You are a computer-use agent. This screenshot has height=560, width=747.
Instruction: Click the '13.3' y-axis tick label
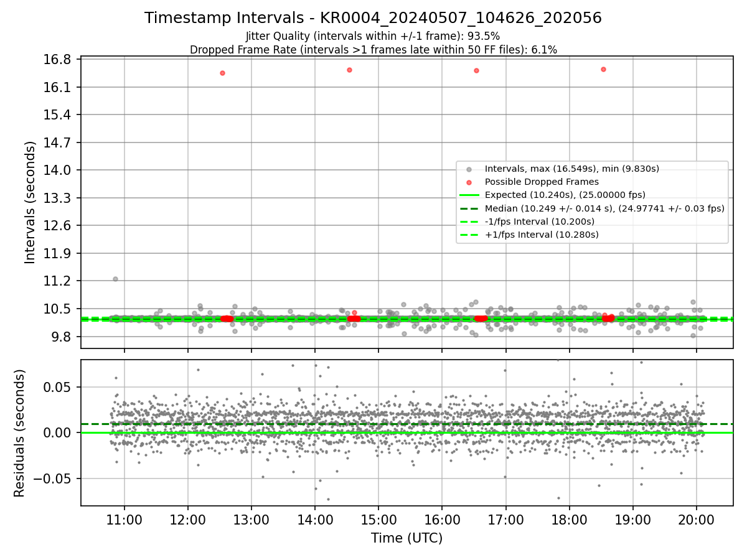pos(57,198)
